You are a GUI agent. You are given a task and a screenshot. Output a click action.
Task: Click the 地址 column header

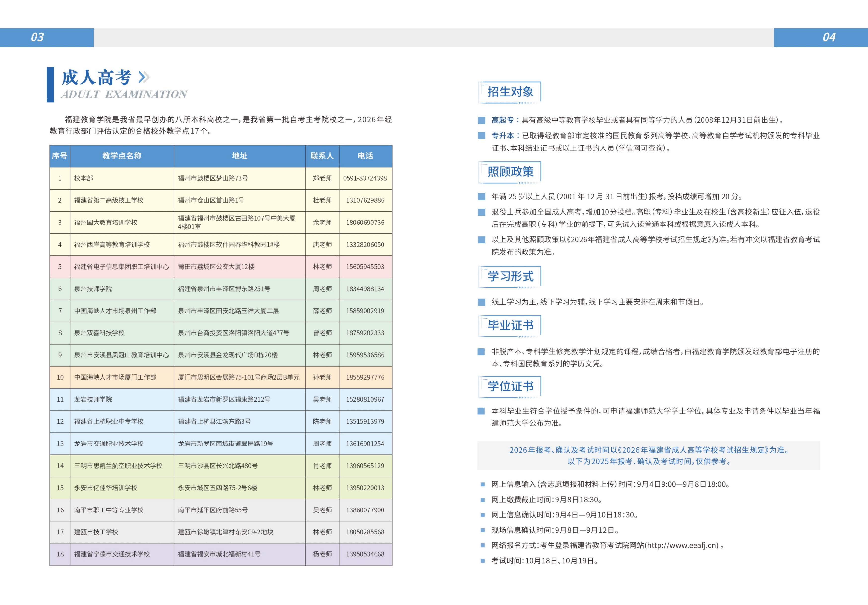(240, 156)
